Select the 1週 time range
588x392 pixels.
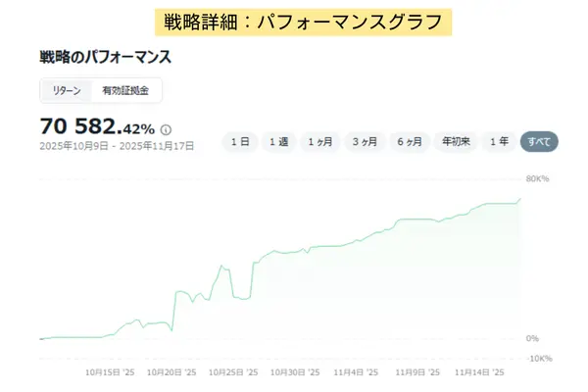pyautogui.click(x=278, y=141)
